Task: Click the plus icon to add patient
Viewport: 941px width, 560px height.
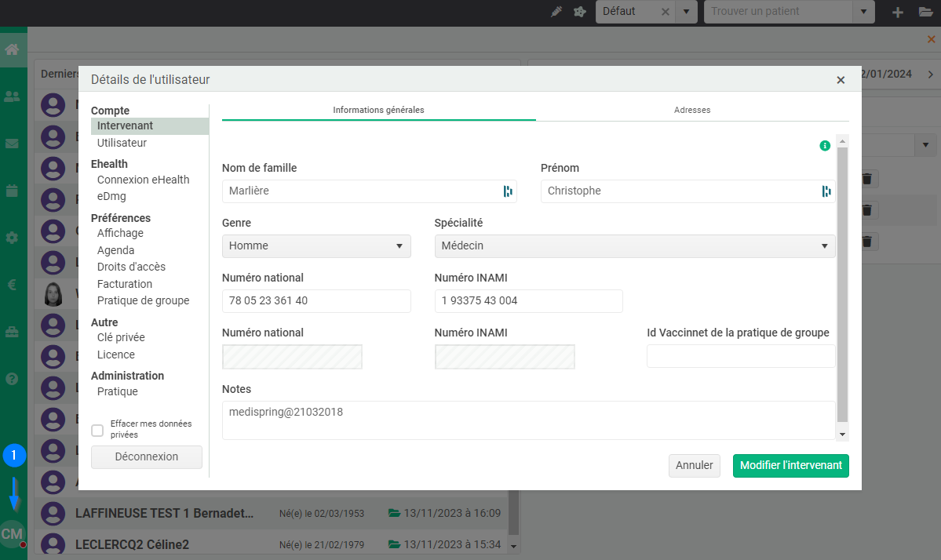Action: coord(897,12)
